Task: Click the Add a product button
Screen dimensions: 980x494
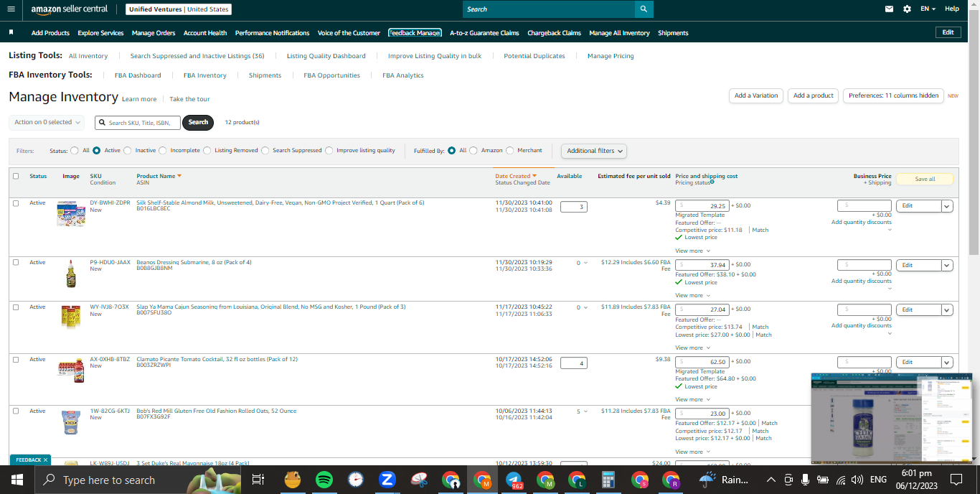Action: coord(814,95)
